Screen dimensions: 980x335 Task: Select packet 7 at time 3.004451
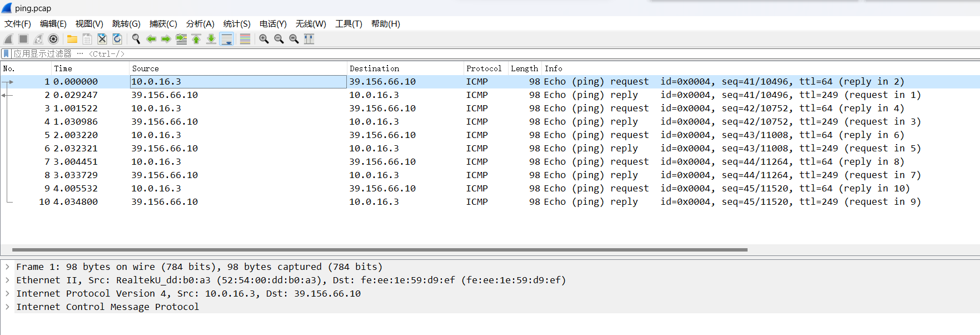[490, 162]
